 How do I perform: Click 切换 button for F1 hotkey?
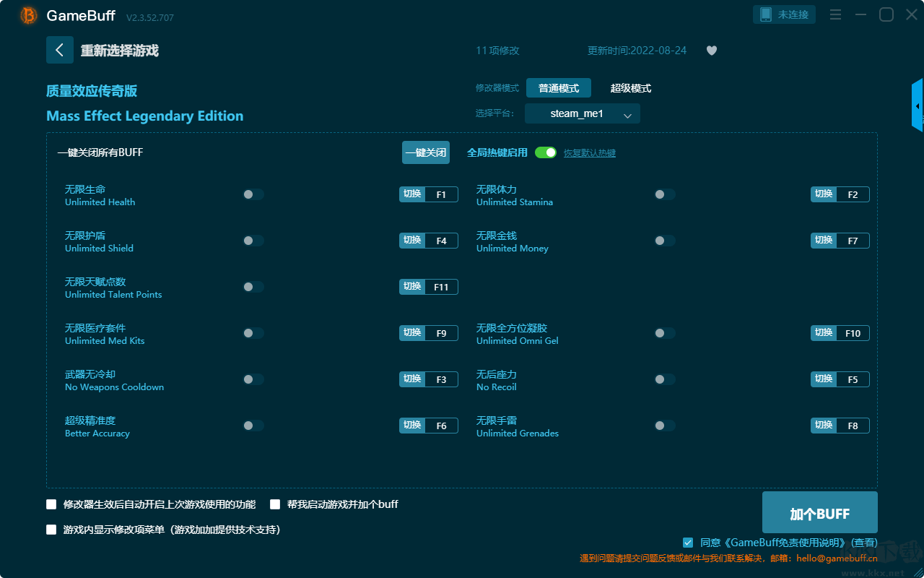(412, 194)
